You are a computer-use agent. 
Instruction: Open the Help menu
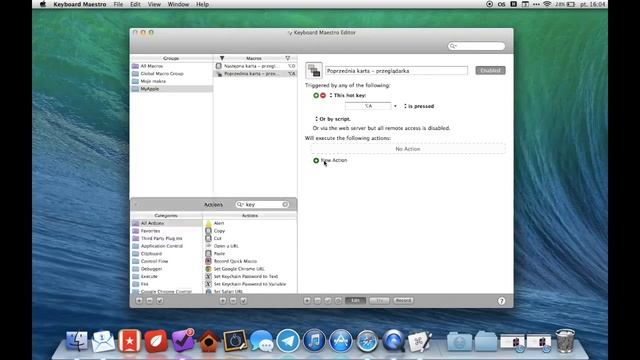[x=202, y=4]
